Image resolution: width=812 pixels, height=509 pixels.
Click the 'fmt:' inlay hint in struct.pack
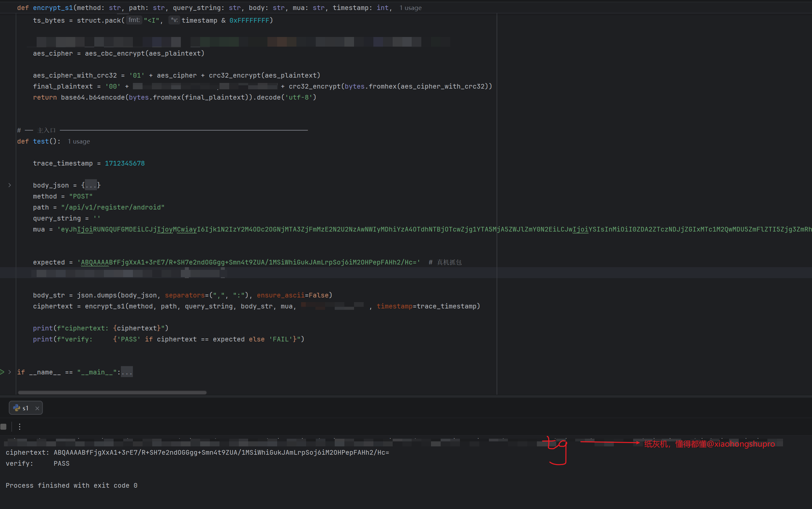134,20
